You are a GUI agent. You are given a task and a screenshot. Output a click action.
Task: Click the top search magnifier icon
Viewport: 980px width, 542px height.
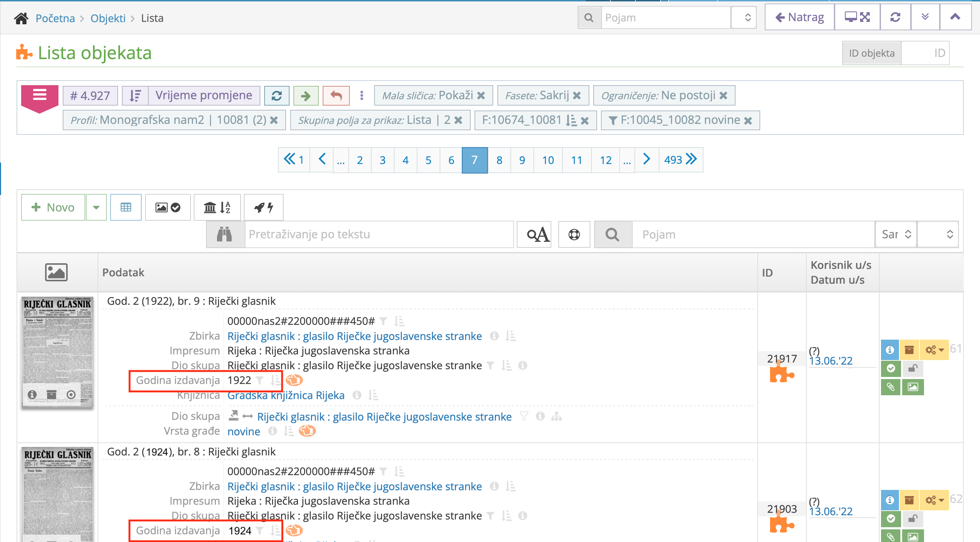(x=589, y=18)
